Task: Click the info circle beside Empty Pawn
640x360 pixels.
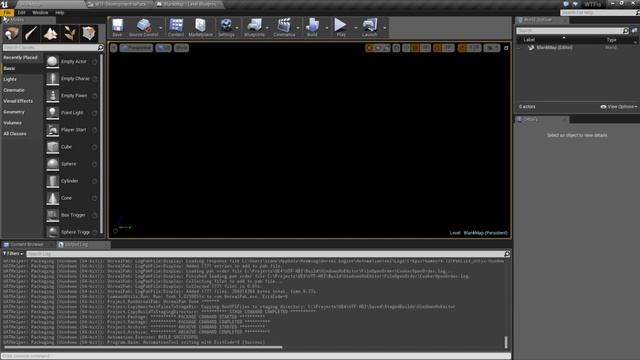Action: tap(95, 96)
